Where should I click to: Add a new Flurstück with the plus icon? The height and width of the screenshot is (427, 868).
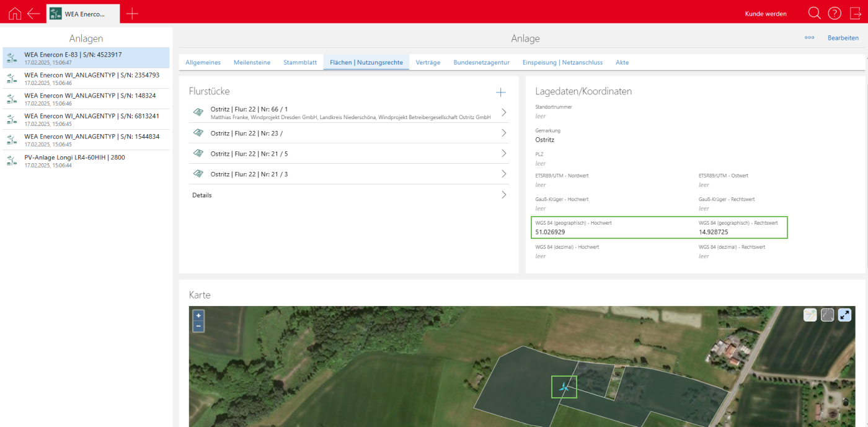click(501, 92)
